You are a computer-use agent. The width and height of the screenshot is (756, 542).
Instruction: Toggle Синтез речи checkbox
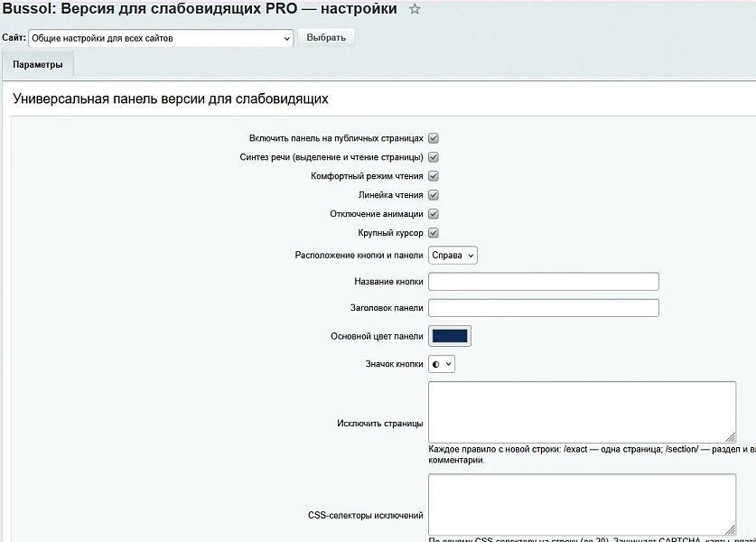point(434,157)
